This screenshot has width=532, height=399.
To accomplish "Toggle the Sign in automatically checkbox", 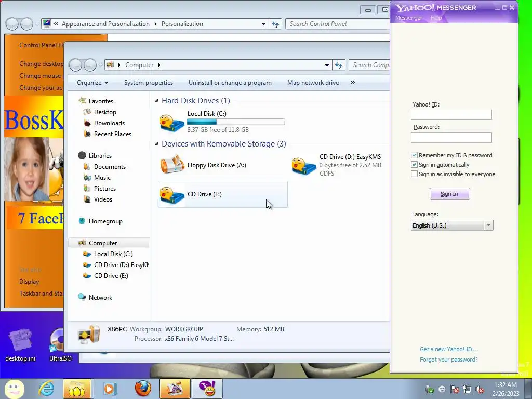I will [414, 165].
